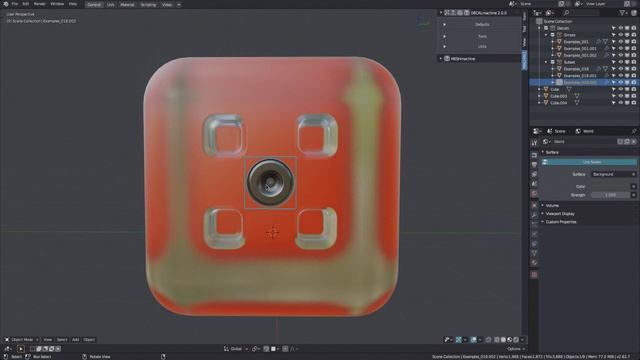
Task: Switch viewport to Material Preview shading
Action: (x=510, y=340)
